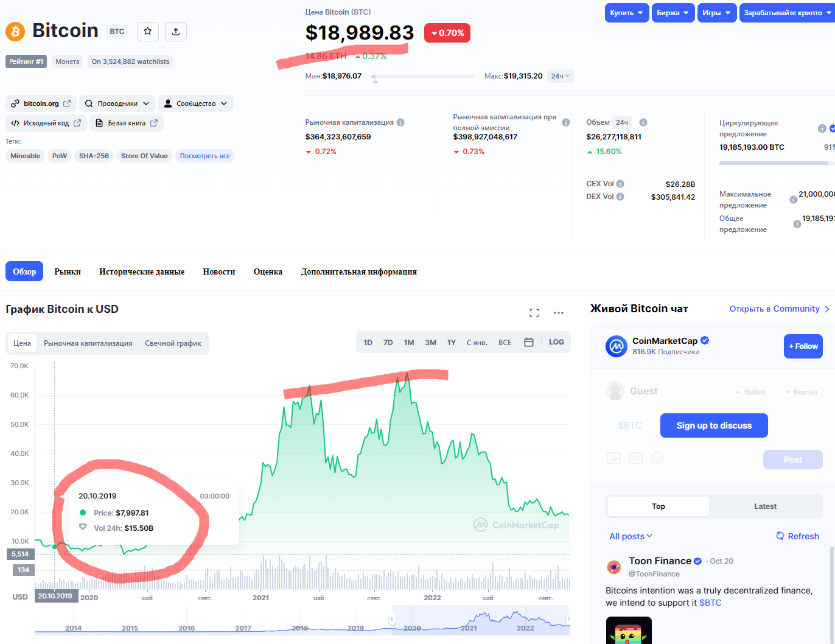
Task: Mark sentiment as Bullish
Action: pos(750,392)
